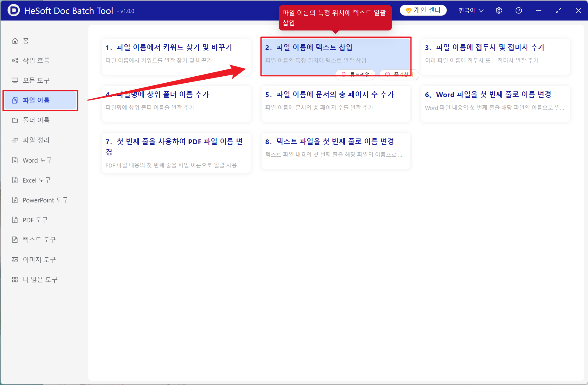Select 텍스트 도구 menu item
Screen dimensions: 588x385
40,240
